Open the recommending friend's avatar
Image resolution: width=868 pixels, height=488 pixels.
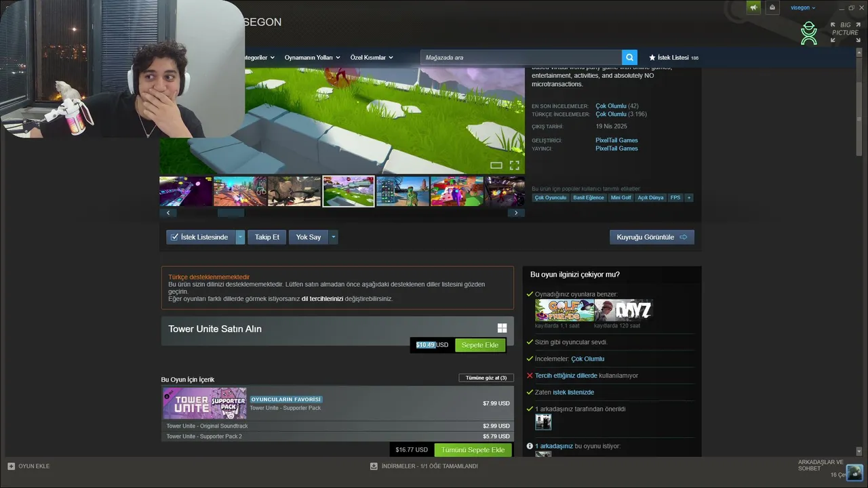point(543,422)
